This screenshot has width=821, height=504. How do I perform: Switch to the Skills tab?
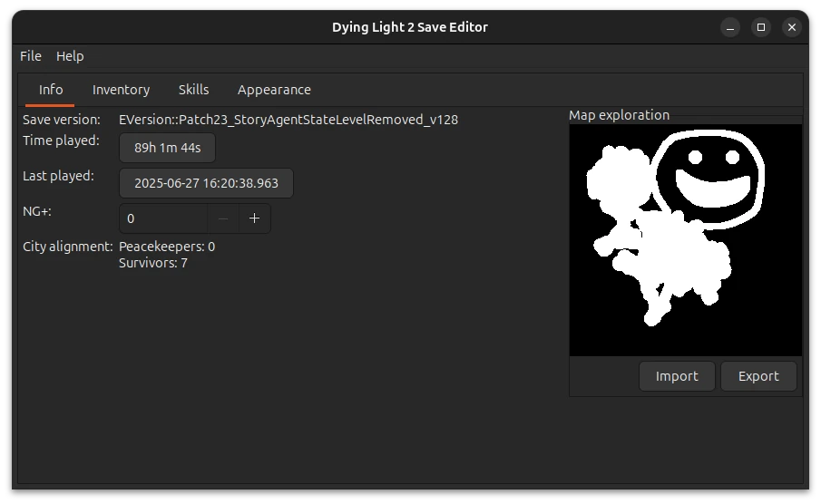click(x=193, y=90)
